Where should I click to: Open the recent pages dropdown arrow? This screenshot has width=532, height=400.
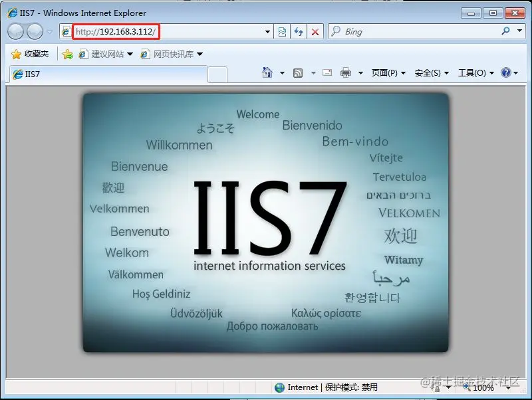pyautogui.click(x=50, y=32)
